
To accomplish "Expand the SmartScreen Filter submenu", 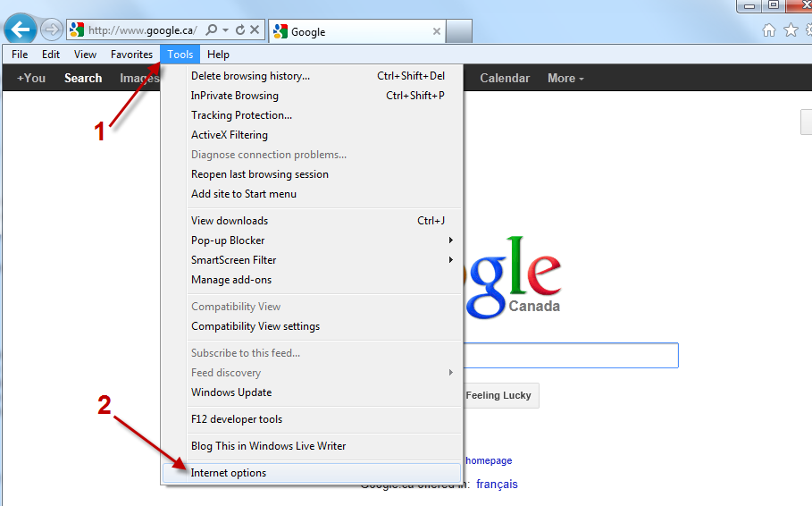I will tap(312, 260).
